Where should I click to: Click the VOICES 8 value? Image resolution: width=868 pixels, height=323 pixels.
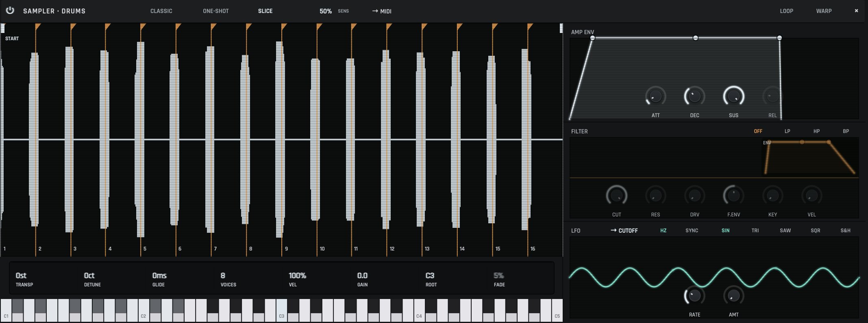tap(223, 275)
